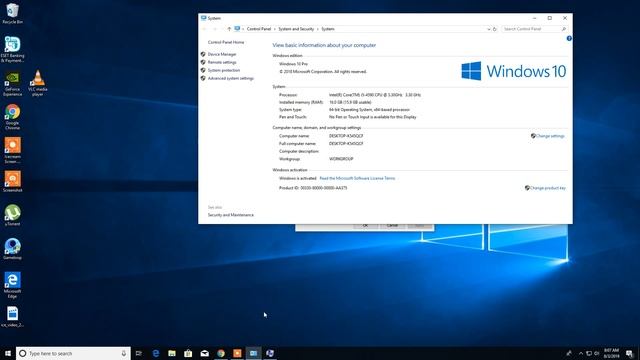Click the Screenshot desktop shortcut

[12, 181]
